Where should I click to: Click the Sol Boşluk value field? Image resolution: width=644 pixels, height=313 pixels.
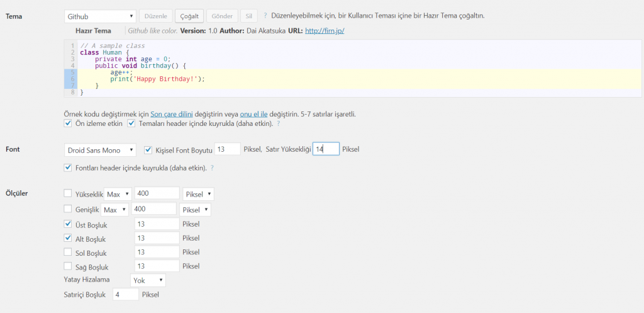(x=157, y=252)
